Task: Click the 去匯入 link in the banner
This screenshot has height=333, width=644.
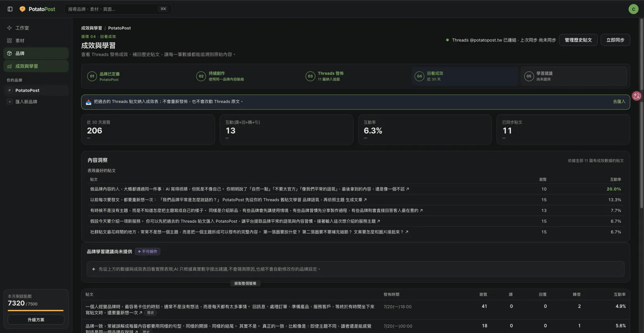Action: [619, 102]
